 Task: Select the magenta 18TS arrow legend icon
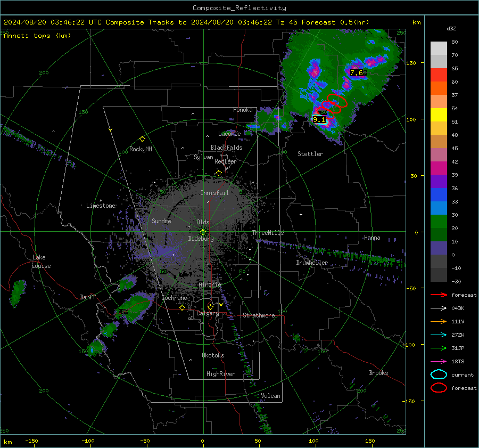coord(439,361)
